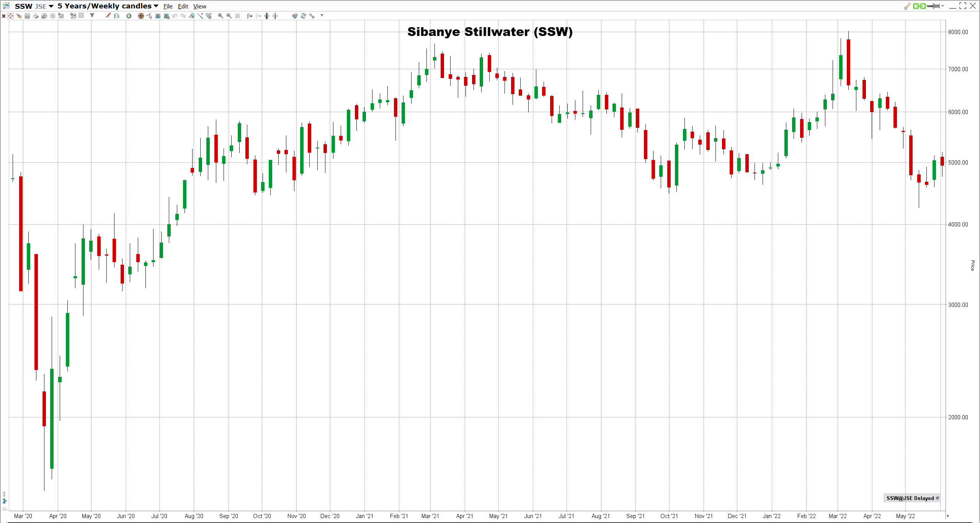Toggle the green chain link icon
980x523 pixels.
coord(919,6)
